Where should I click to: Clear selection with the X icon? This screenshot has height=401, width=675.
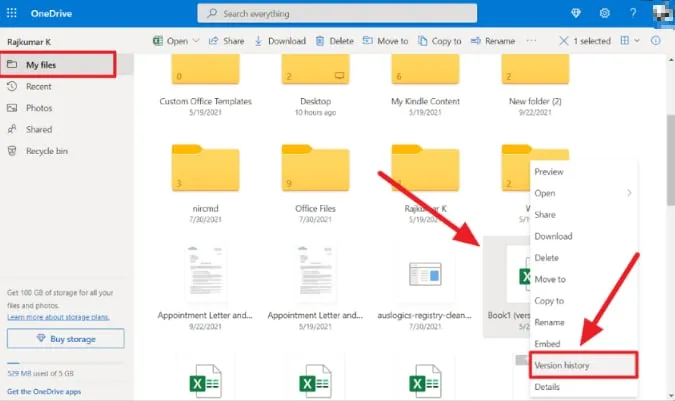[x=564, y=41]
